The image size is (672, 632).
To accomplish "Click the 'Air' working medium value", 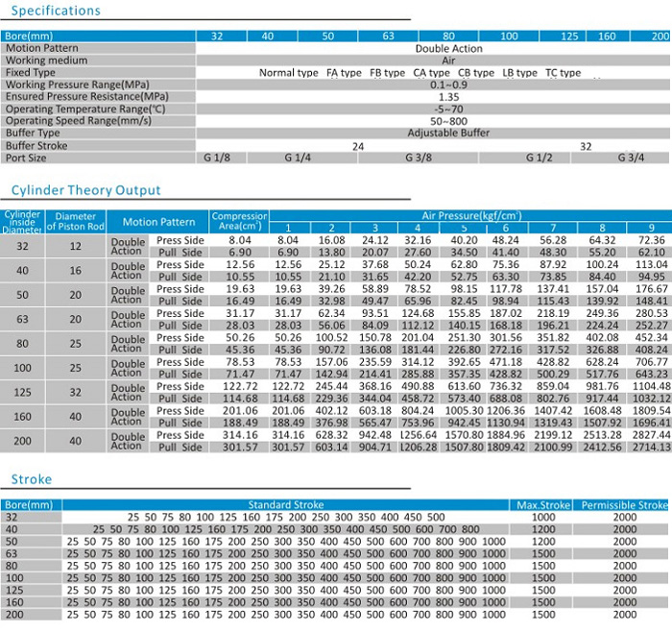I will pyautogui.click(x=448, y=61).
